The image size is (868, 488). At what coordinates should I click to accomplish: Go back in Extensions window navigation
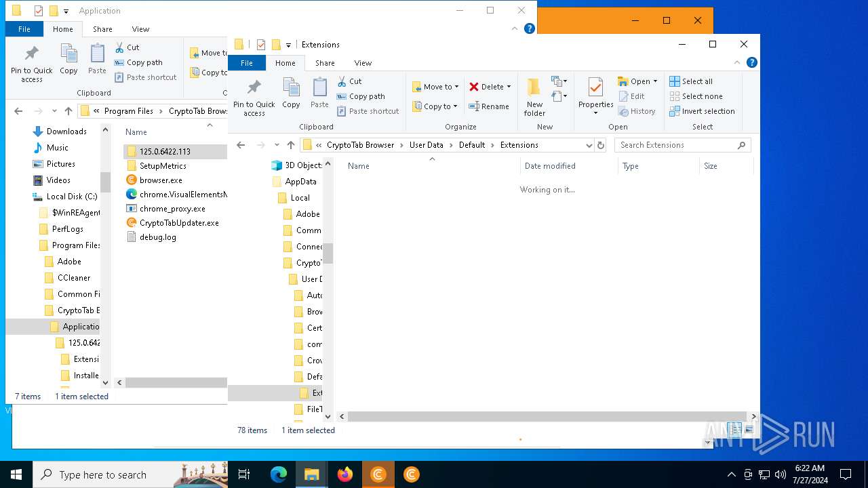(x=241, y=145)
